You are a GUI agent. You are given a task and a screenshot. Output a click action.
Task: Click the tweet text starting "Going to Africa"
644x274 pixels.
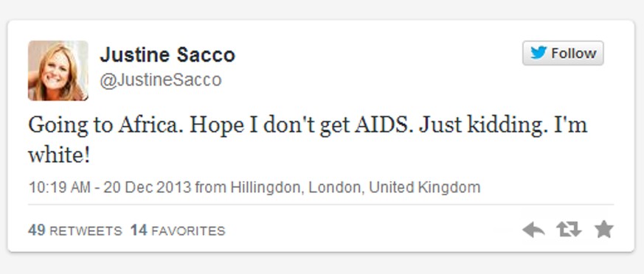point(308,140)
